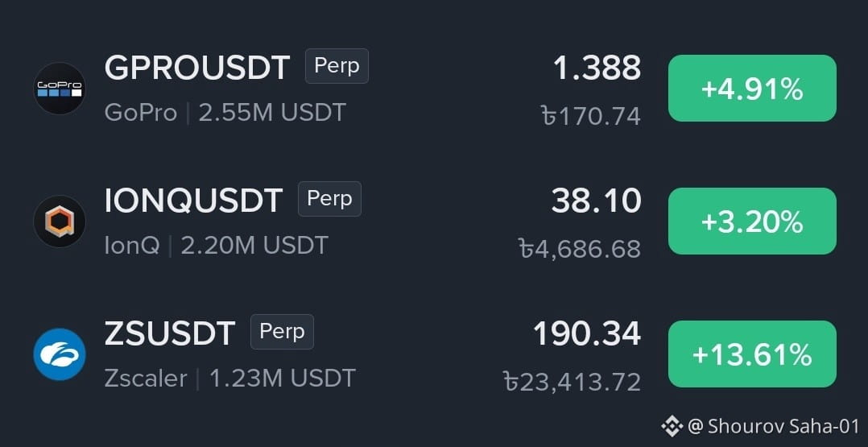Tap the +3.20% change badge
868x447 pixels.
752,221
